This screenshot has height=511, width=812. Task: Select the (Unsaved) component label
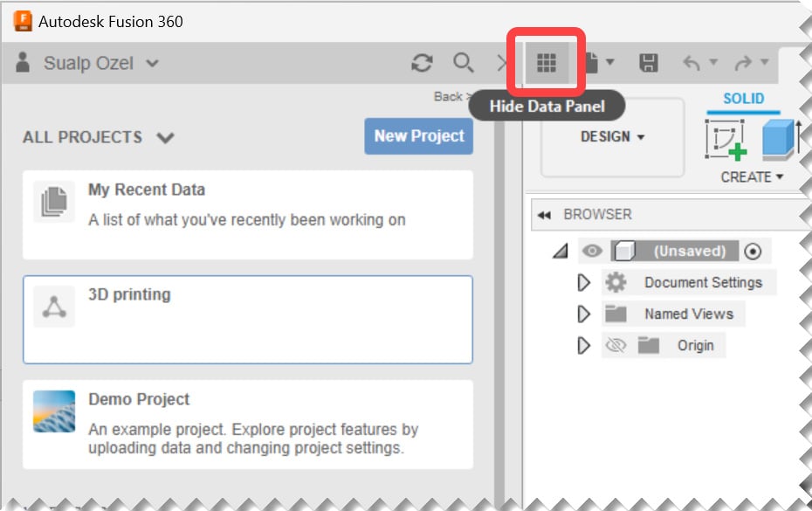(689, 252)
